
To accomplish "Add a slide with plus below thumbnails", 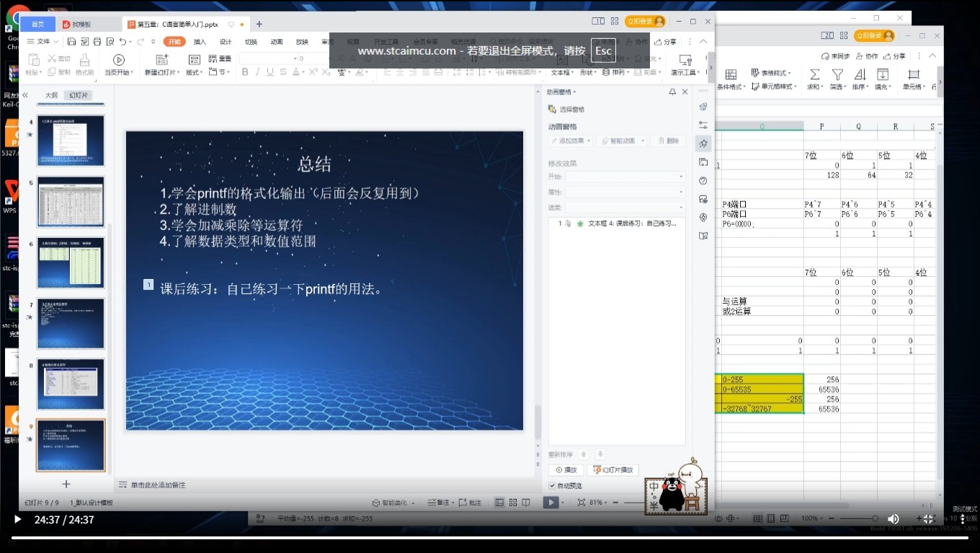I will [66, 484].
